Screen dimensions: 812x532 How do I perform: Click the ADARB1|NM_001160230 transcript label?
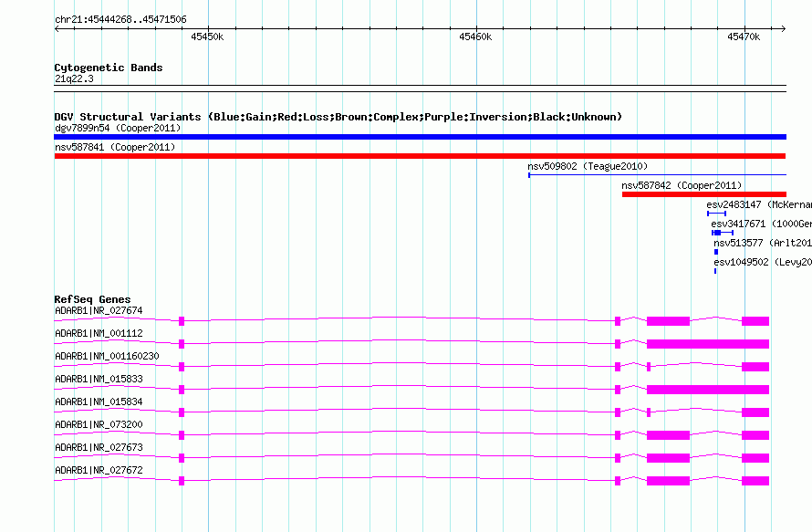coord(107,357)
